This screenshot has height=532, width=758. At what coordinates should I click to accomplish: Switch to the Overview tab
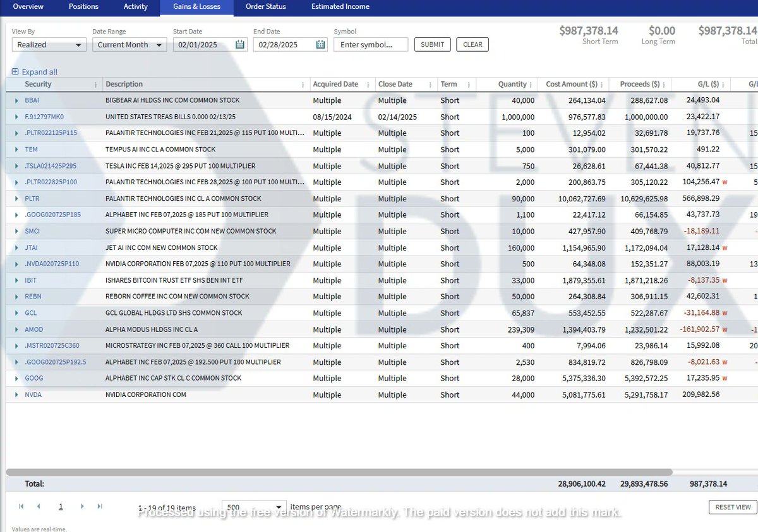point(28,7)
